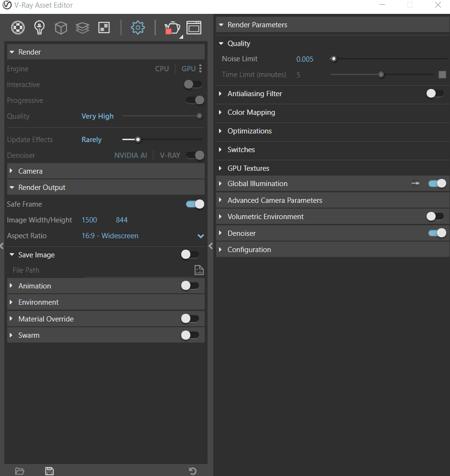Viewport: 450px width, 476px height.
Task: Click the render teapot icon
Action: click(x=172, y=28)
